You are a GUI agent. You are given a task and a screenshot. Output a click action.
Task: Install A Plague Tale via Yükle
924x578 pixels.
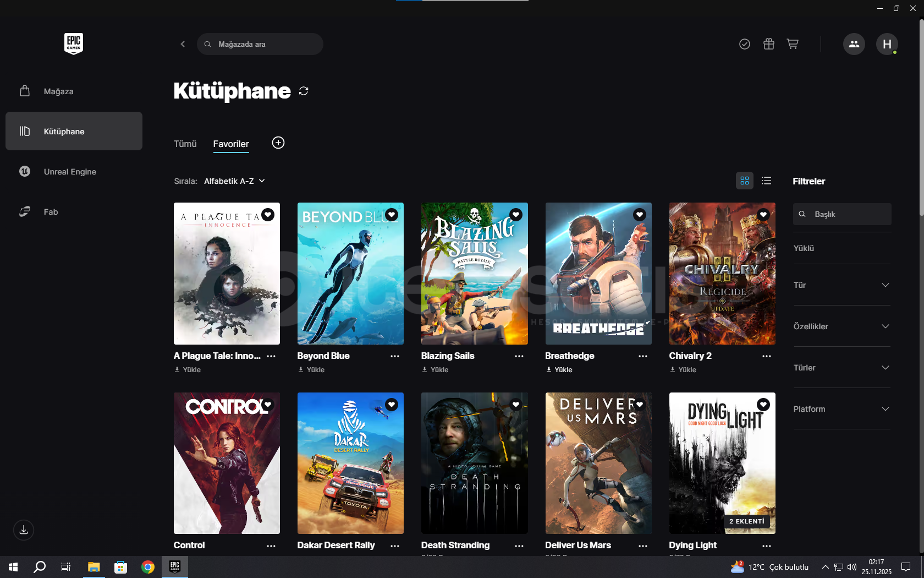click(x=188, y=370)
